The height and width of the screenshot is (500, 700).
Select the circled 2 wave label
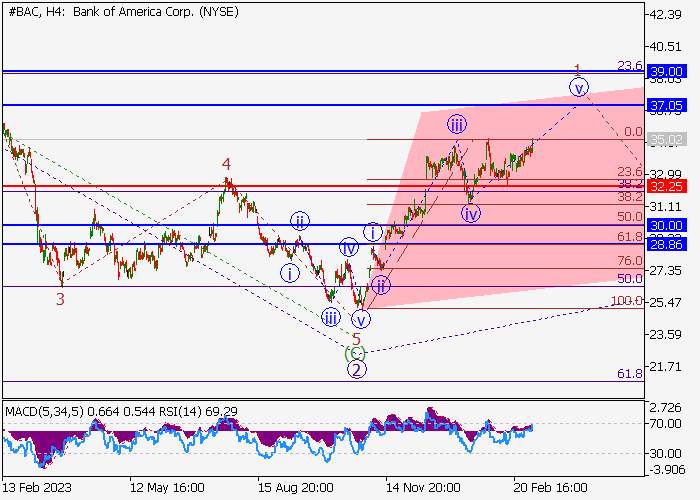click(x=356, y=369)
